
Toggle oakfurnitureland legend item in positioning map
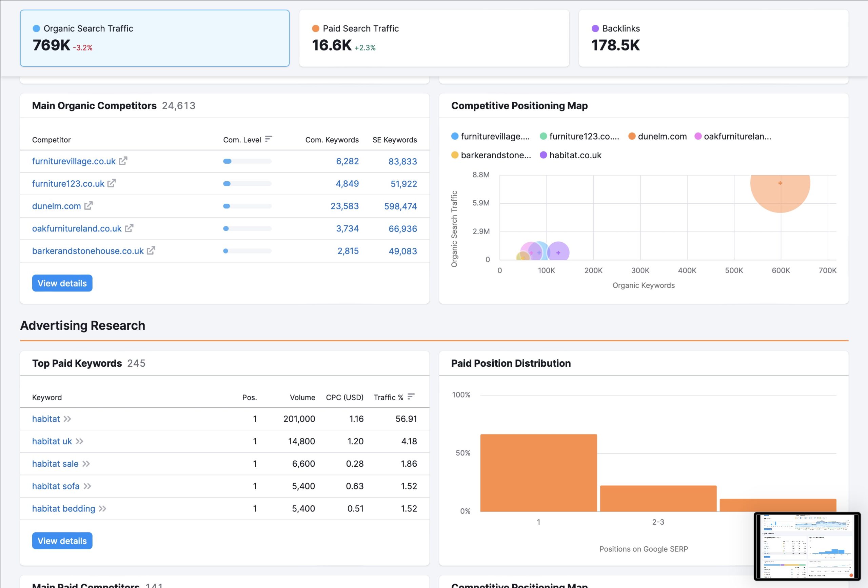[733, 136]
